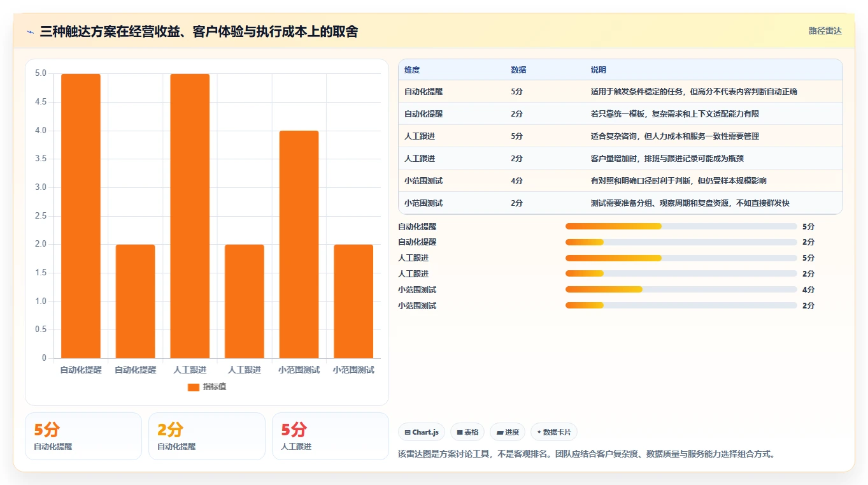
Task: Click the 2.5 y-axis tick label
Action: 41,216
